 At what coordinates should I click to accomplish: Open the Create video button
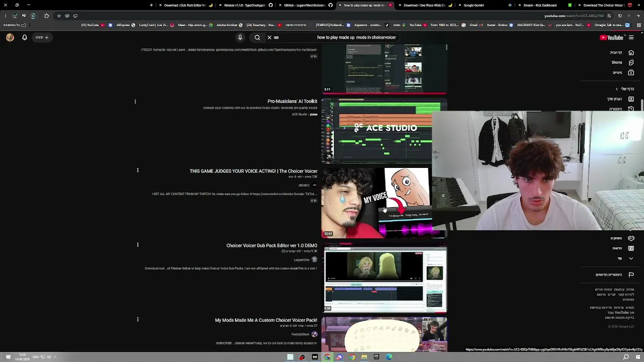[42, 37]
